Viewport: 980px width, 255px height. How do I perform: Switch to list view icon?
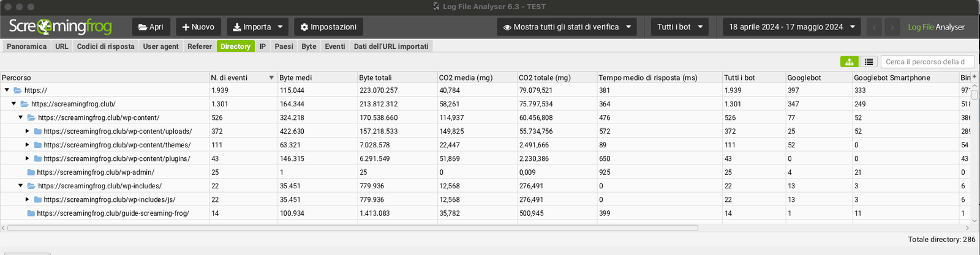(x=869, y=62)
